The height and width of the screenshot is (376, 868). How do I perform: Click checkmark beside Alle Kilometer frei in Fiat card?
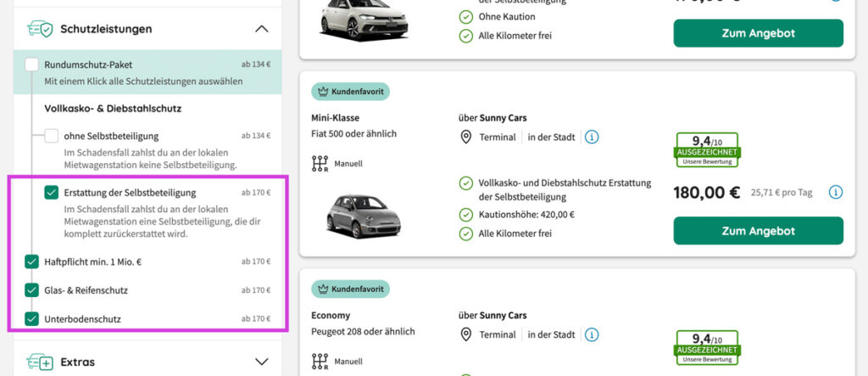coord(466,233)
